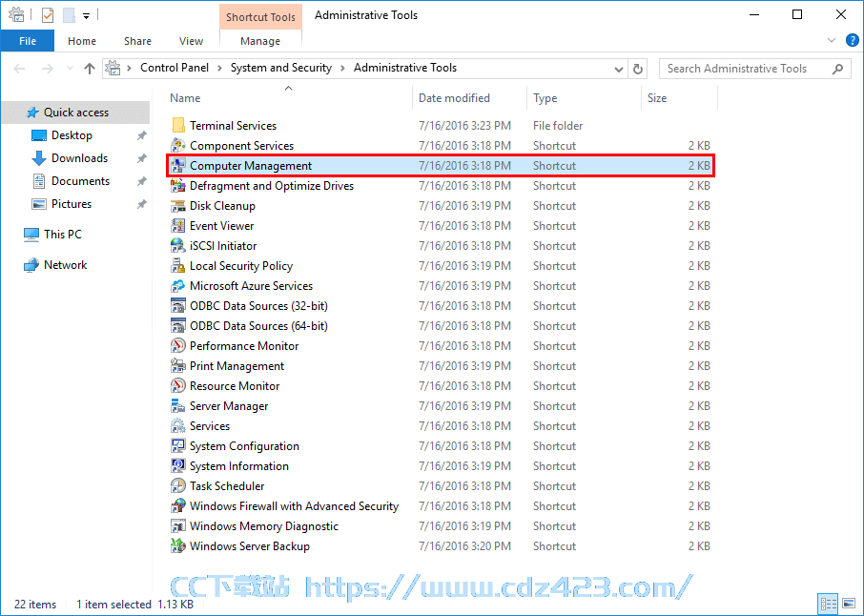This screenshot has height=616, width=864.
Task: Switch to Large icons view in the status bar
Action: pyautogui.click(x=849, y=604)
